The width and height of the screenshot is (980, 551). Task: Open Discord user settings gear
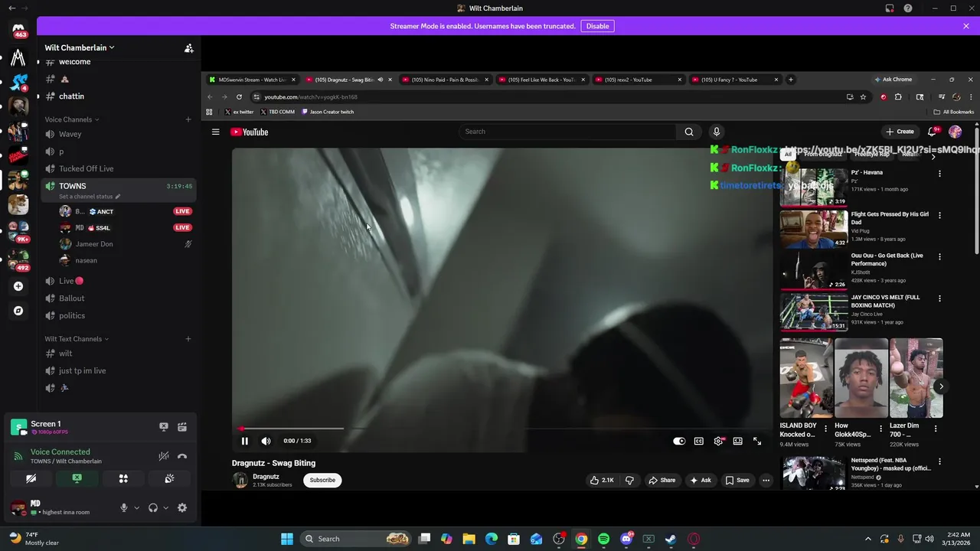[x=182, y=507]
